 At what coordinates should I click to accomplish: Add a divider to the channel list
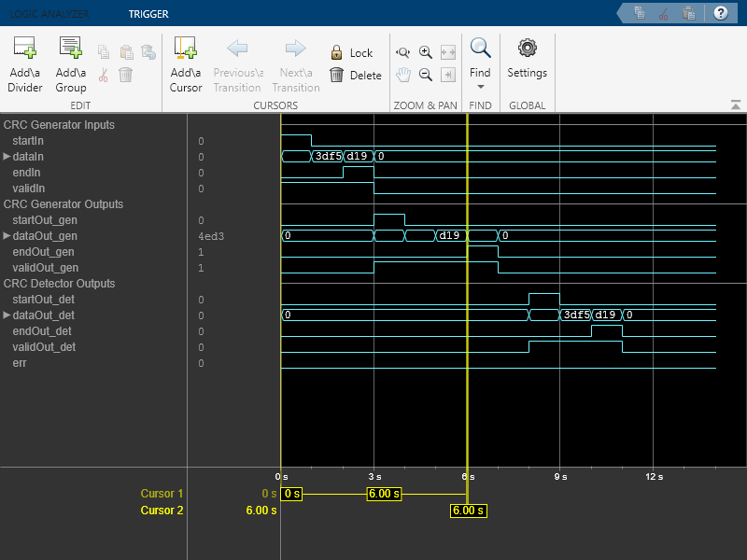[x=24, y=63]
